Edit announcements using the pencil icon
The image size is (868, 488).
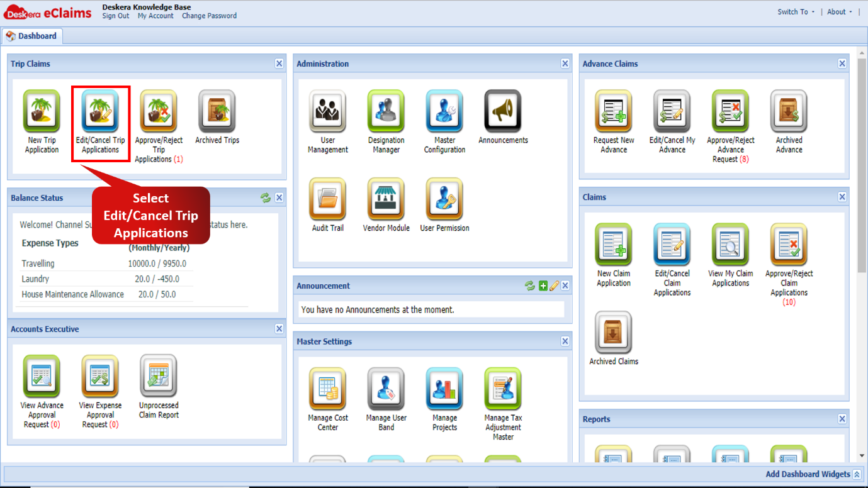(x=555, y=286)
